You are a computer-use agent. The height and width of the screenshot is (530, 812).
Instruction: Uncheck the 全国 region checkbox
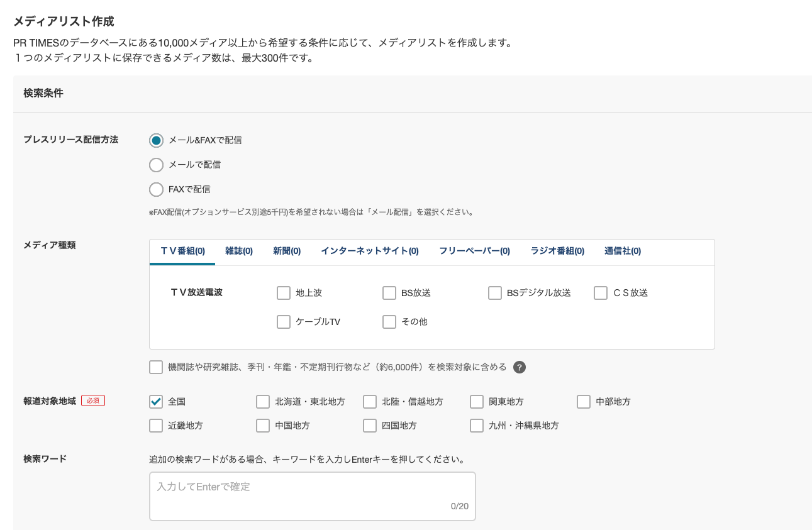(156, 402)
